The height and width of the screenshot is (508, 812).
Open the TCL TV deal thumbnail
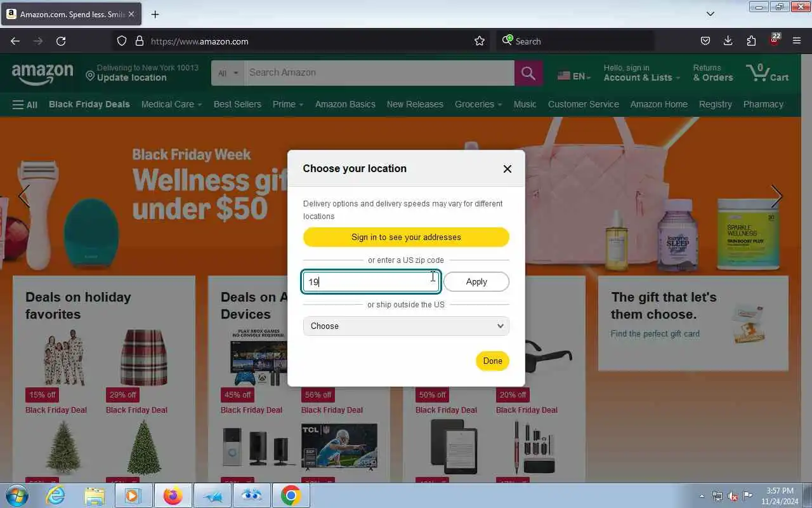point(339,446)
